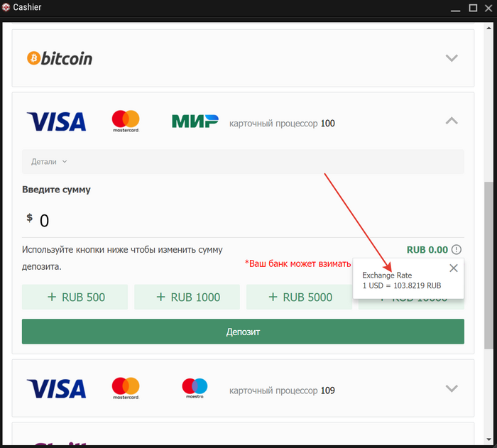This screenshot has width=497, height=448.
Task: Click the MIR card logo
Action: coord(195,121)
